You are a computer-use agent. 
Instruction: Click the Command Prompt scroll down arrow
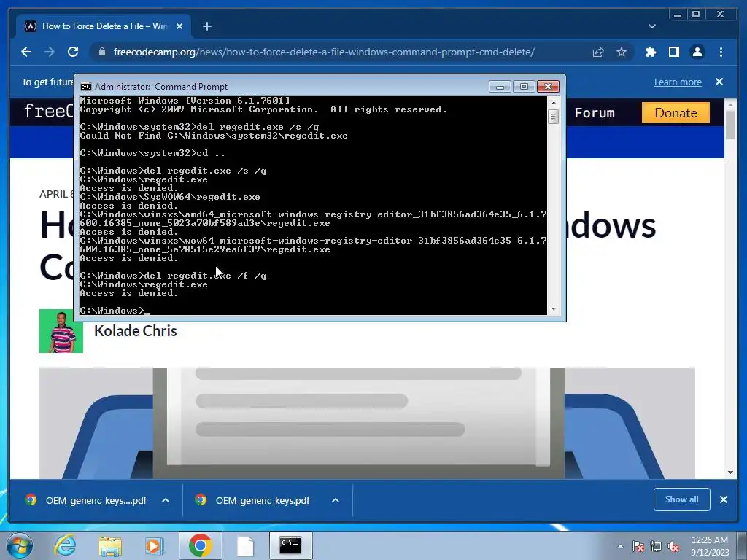tap(553, 309)
